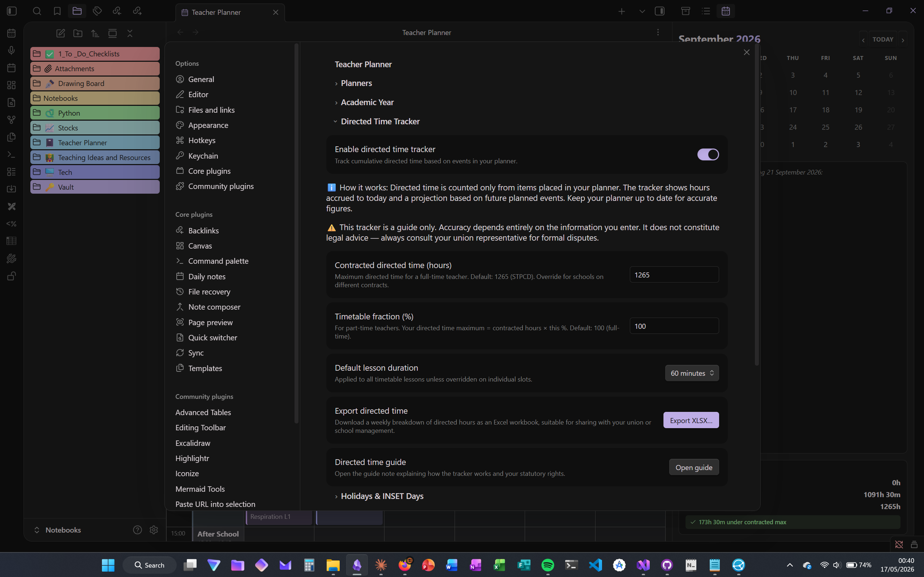The image size is (924, 577).
Task: Toggle the right sidebar icon
Action: 659,11
